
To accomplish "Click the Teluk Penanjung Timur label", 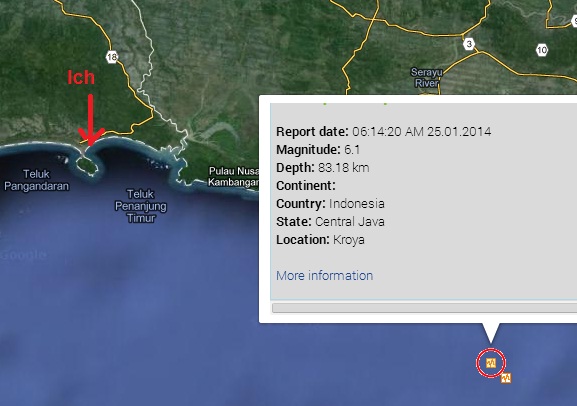I will tap(141, 206).
